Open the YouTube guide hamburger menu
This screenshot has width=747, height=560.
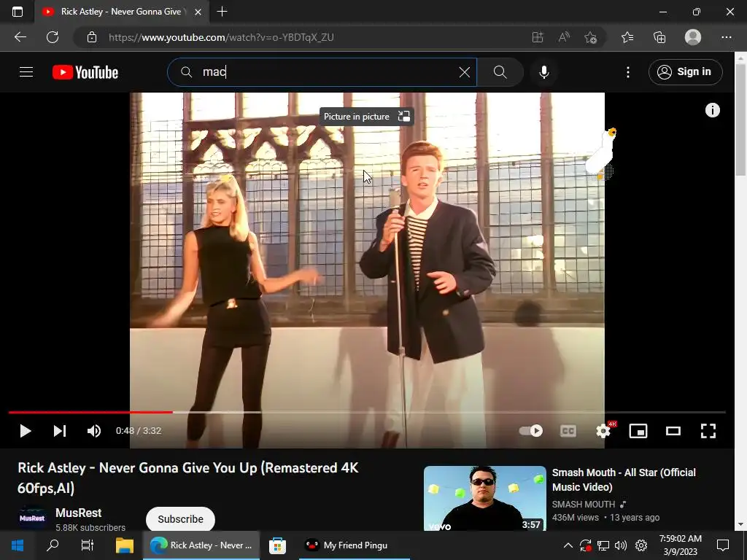26,72
